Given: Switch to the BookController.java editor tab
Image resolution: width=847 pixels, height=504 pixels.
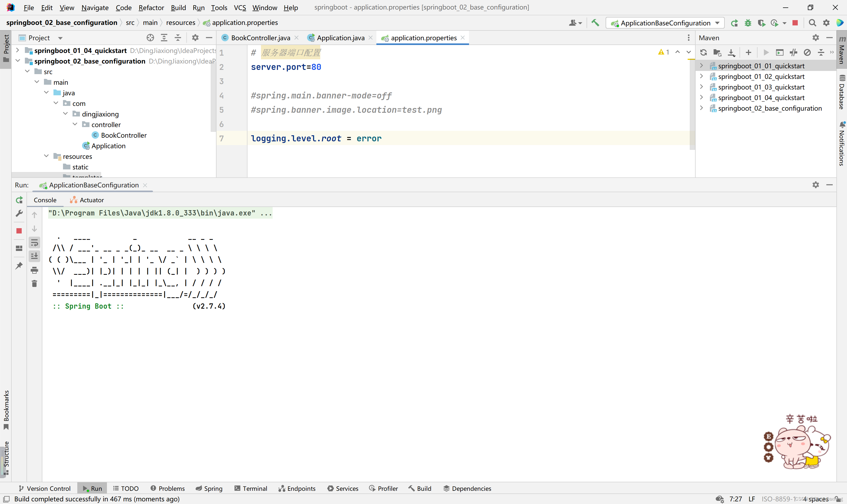Looking at the screenshot, I should click(x=260, y=38).
